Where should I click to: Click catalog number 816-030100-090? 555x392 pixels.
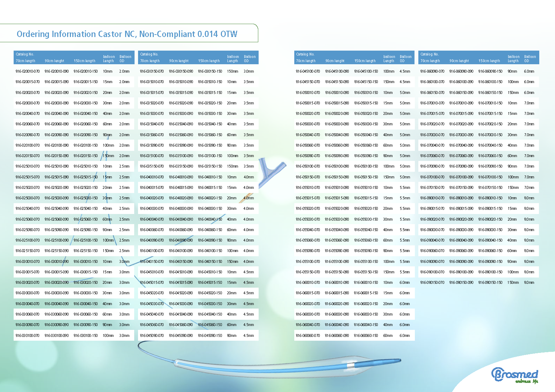pos(57,335)
